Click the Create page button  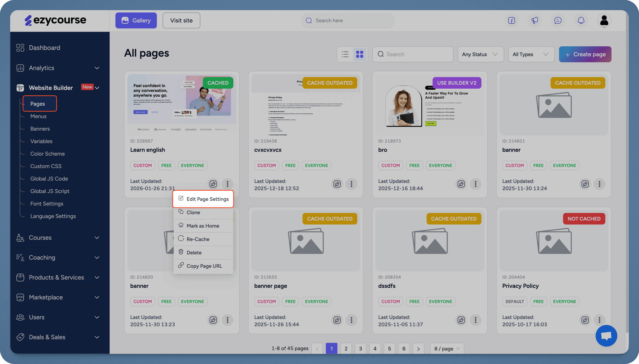point(585,54)
